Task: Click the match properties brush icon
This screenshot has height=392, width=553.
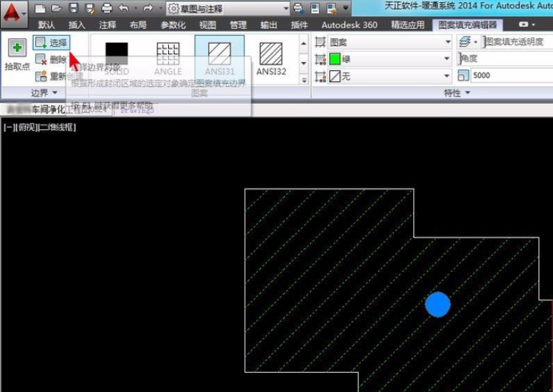Action: [331, 8]
